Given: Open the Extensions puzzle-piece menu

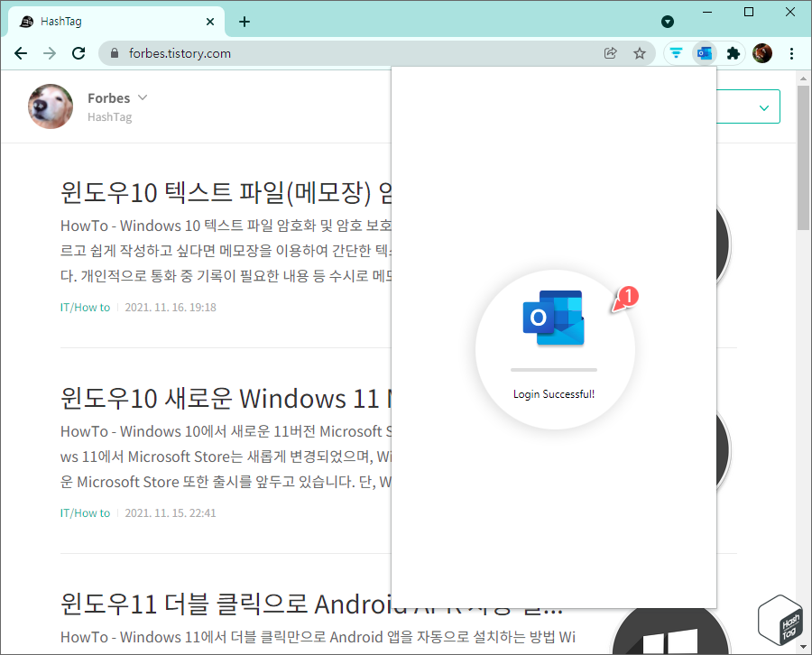Looking at the screenshot, I should tap(733, 53).
